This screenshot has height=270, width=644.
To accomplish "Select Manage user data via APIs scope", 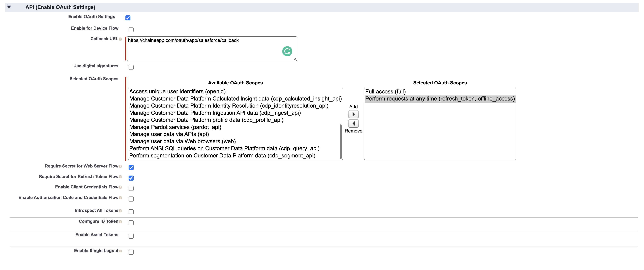I will pos(169,134).
